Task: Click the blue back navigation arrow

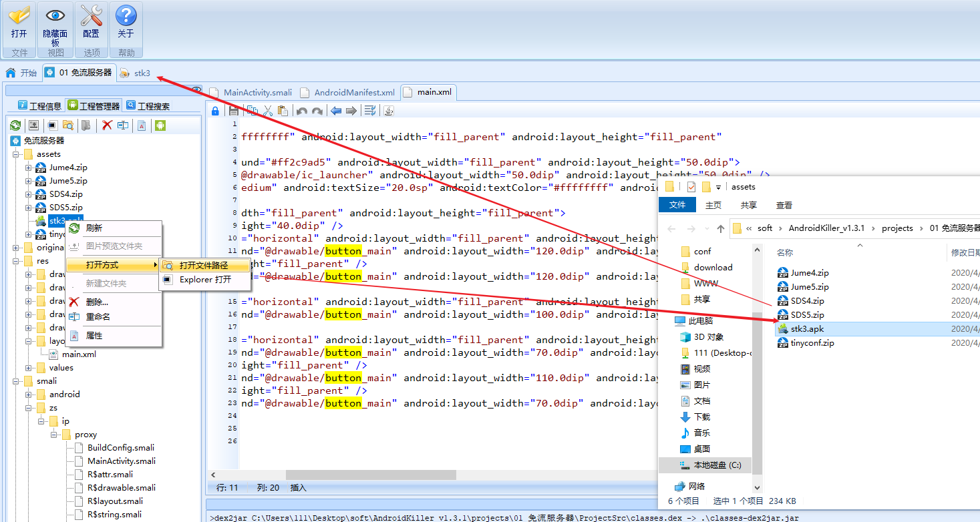Action: (336, 111)
